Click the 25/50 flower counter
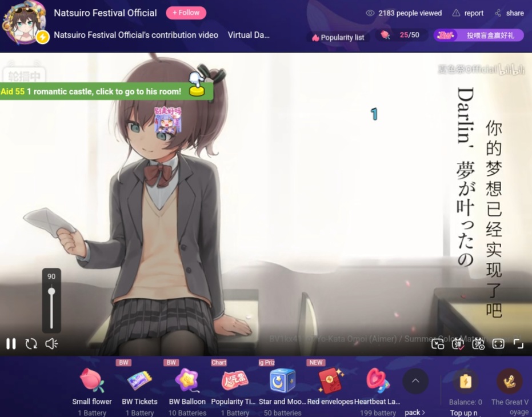Image resolution: width=532 pixels, height=417 pixels. coord(409,35)
